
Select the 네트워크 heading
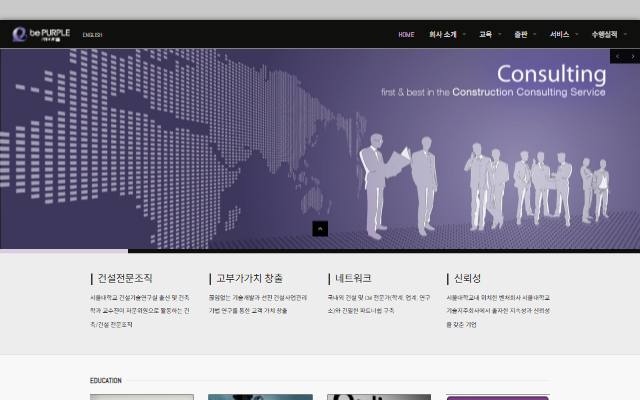click(x=353, y=278)
